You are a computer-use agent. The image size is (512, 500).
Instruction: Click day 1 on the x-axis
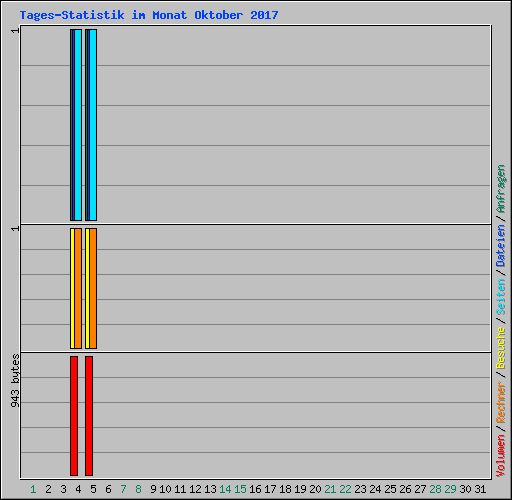tap(33, 489)
